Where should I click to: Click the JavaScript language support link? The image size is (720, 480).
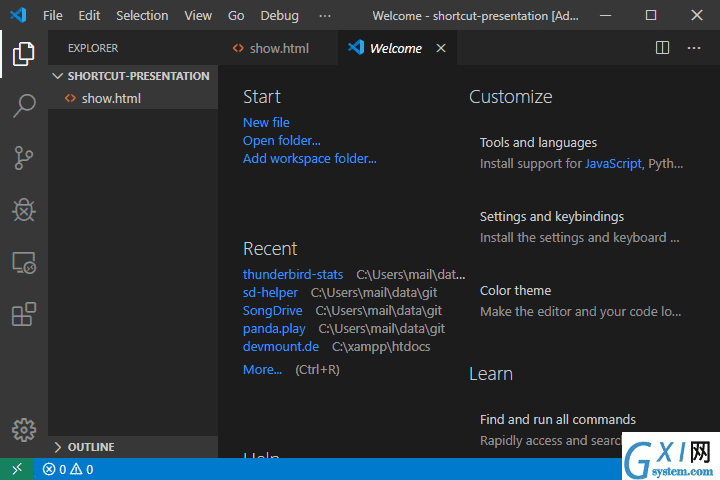coord(613,164)
